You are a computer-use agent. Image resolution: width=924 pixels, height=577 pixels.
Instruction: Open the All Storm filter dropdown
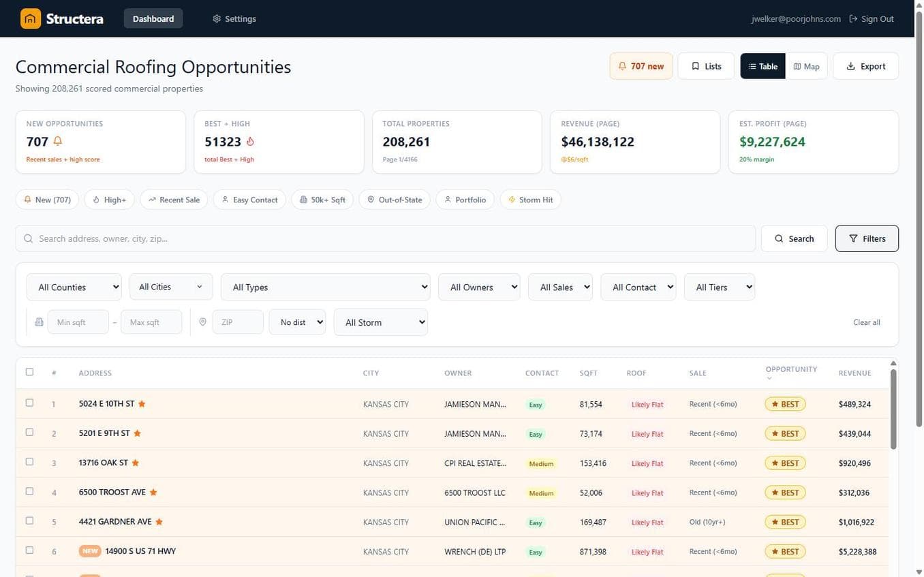[x=380, y=322]
